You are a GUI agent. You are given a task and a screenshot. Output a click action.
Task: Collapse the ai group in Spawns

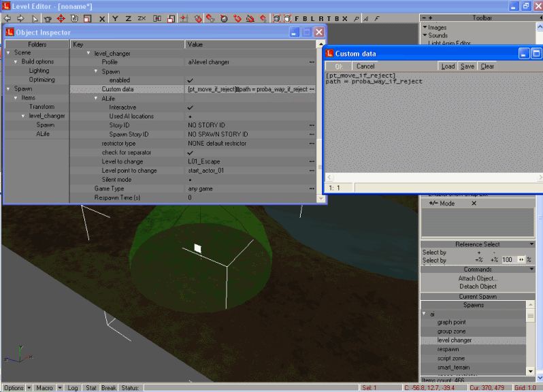[424, 314]
